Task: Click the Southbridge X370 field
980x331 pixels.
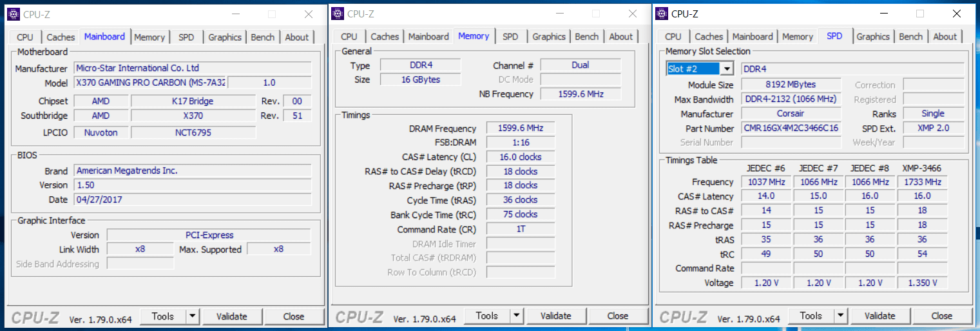Action: click(193, 115)
